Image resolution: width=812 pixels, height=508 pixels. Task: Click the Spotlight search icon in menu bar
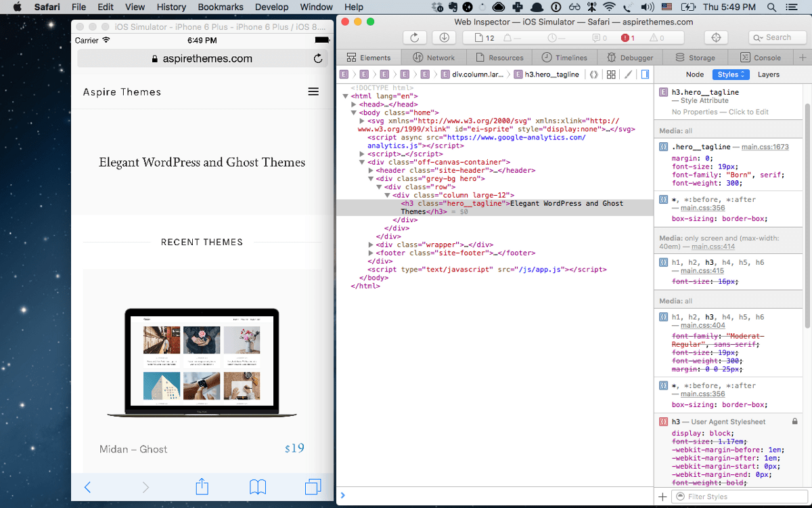[x=771, y=7]
